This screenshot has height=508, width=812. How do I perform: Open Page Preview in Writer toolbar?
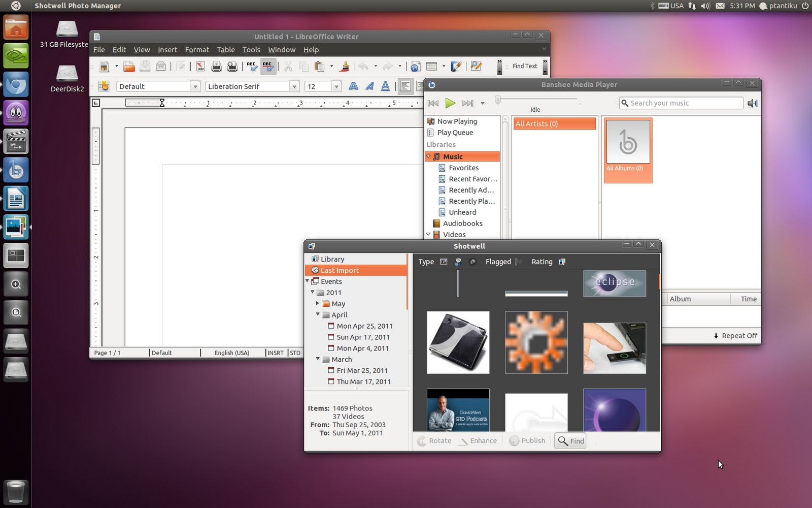[232, 67]
